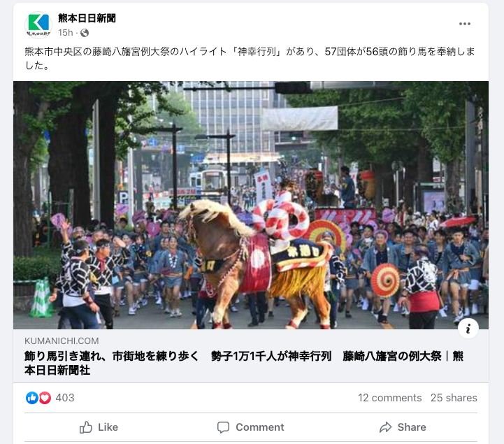Open the festival horse parade photo
Screen dimensions: 504x444
[x=251, y=205]
